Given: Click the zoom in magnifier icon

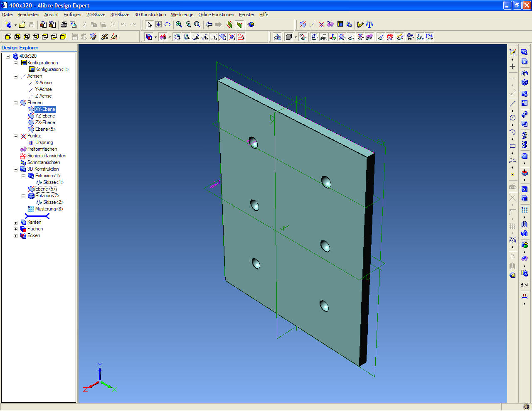Looking at the screenshot, I should pos(179,25).
